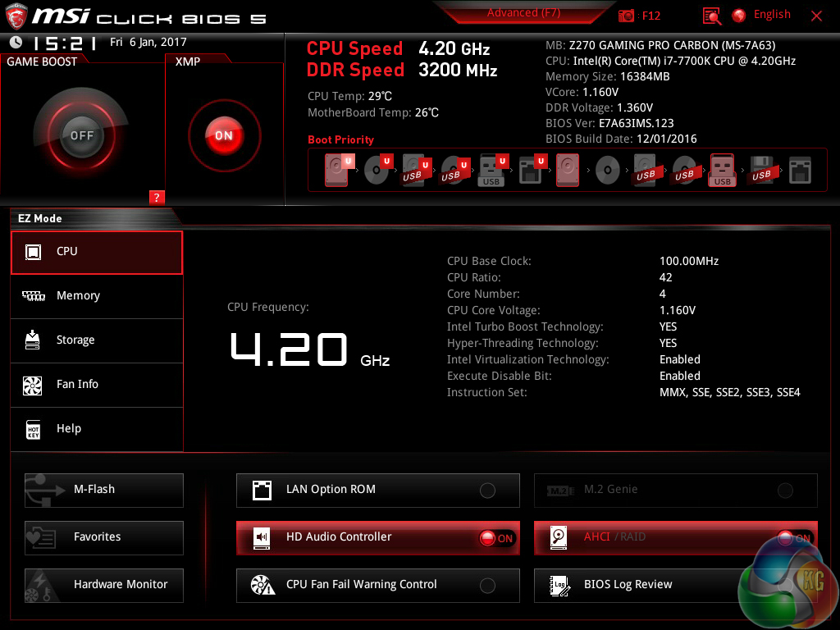840x630 pixels.
Task: Disable the HD Audio Controller switch
Action: (496, 538)
